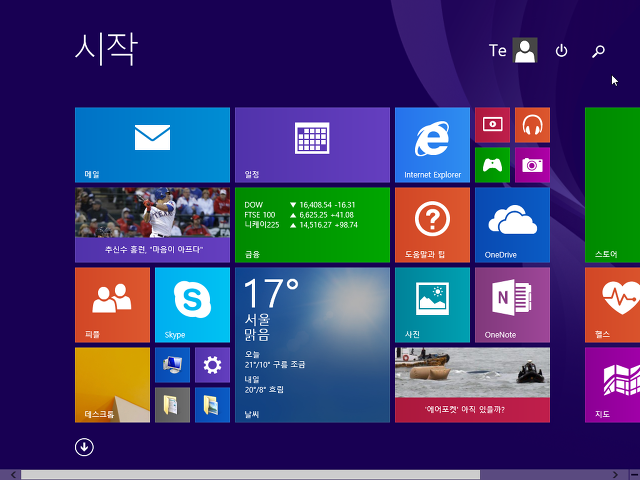This screenshot has width=640, height=480.
Task: Launch the Skype tile
Action: (192, 305)
